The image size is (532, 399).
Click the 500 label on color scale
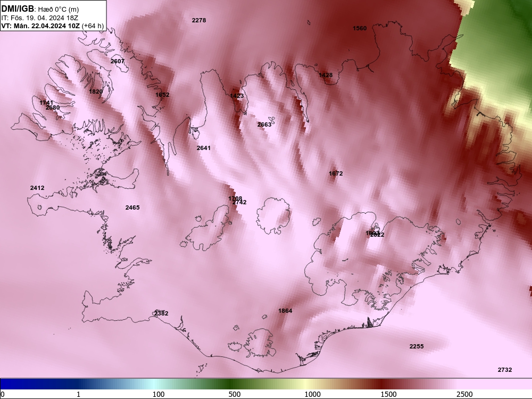click(x=235, y=394)
